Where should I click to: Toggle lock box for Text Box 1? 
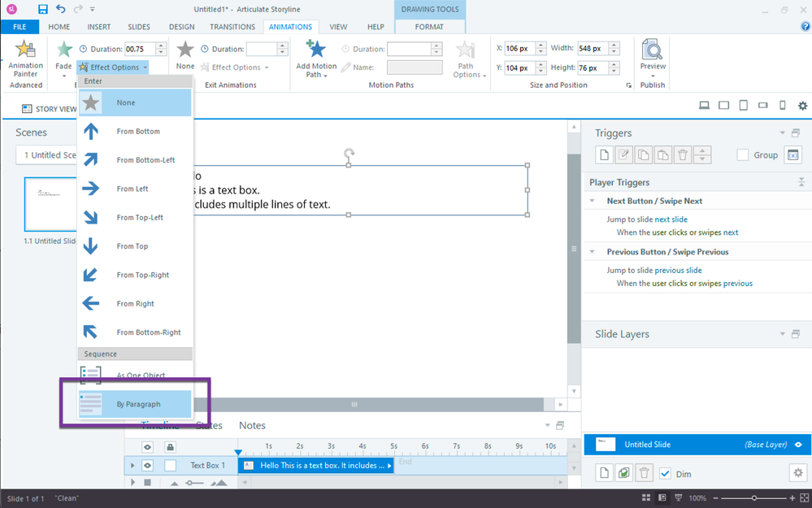click(170, 465)
